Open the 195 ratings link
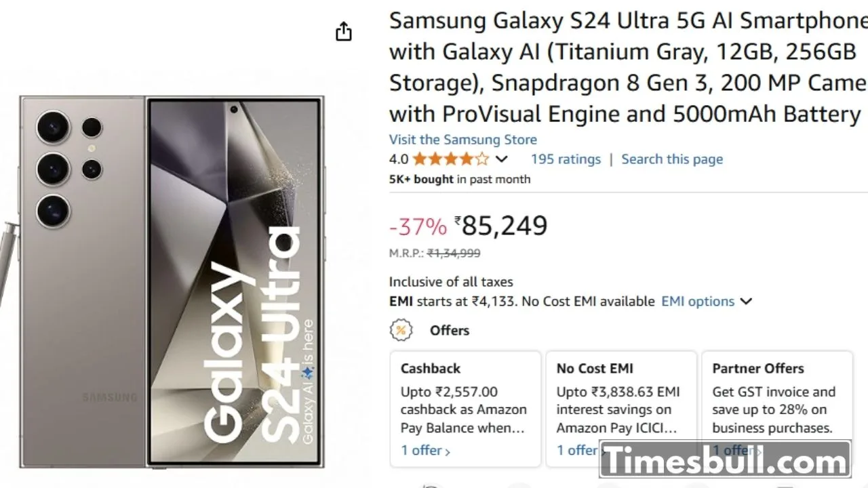Image resolution: width=868 pixels, height=488 pixels. pyautogui.click(x=566, y=159)
